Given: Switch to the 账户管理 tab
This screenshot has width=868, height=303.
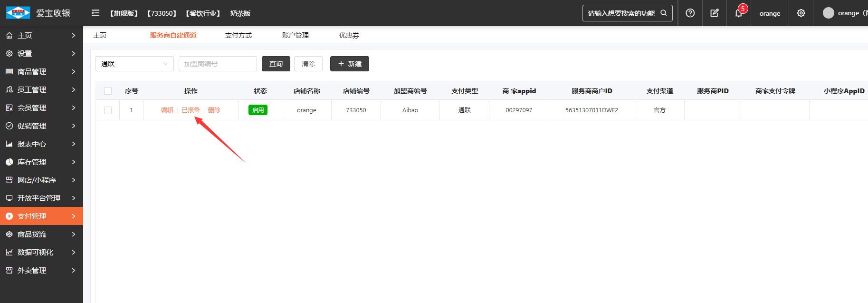Looking at the screenshot, I should 295,36.
